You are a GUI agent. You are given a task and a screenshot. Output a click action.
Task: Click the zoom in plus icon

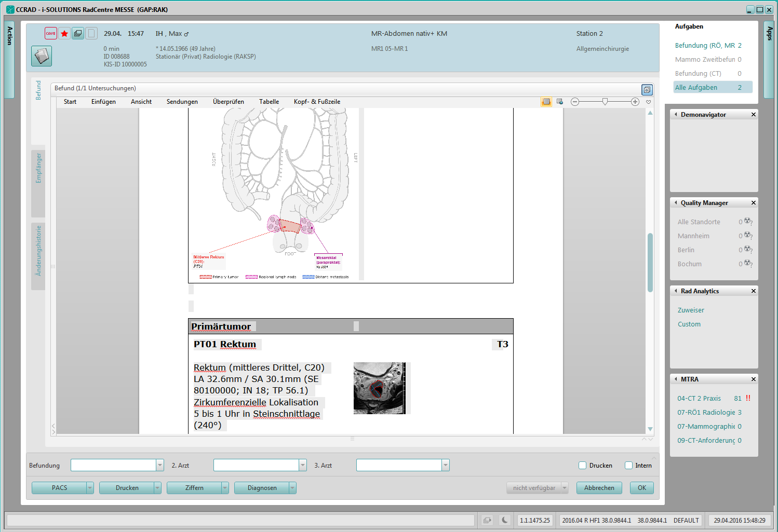[x=635, y=102]
